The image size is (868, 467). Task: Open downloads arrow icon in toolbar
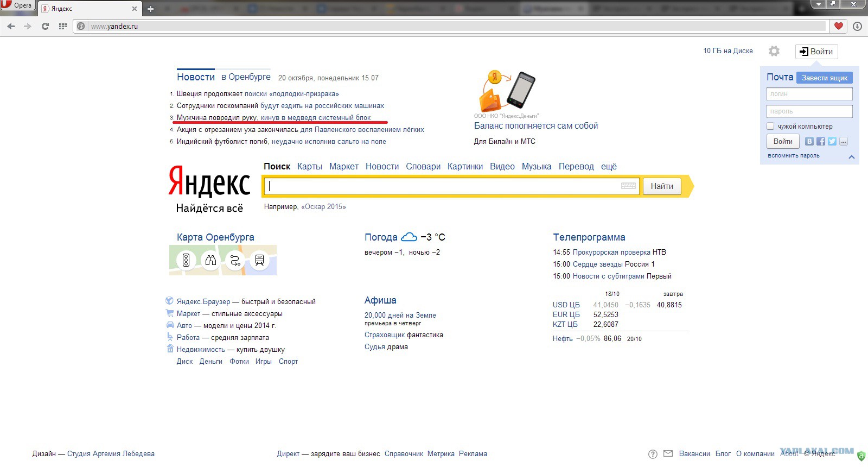[857, 26]
